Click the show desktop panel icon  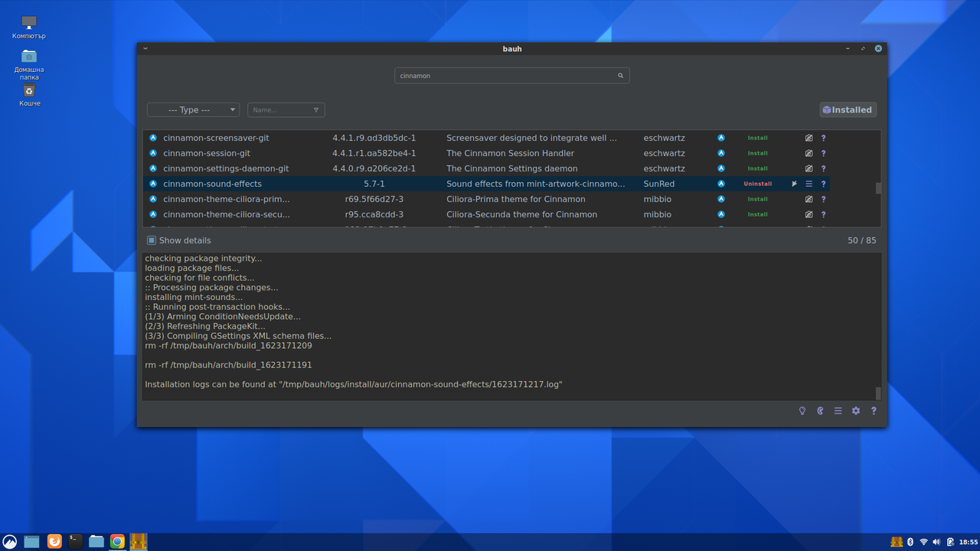click(31, 542)
